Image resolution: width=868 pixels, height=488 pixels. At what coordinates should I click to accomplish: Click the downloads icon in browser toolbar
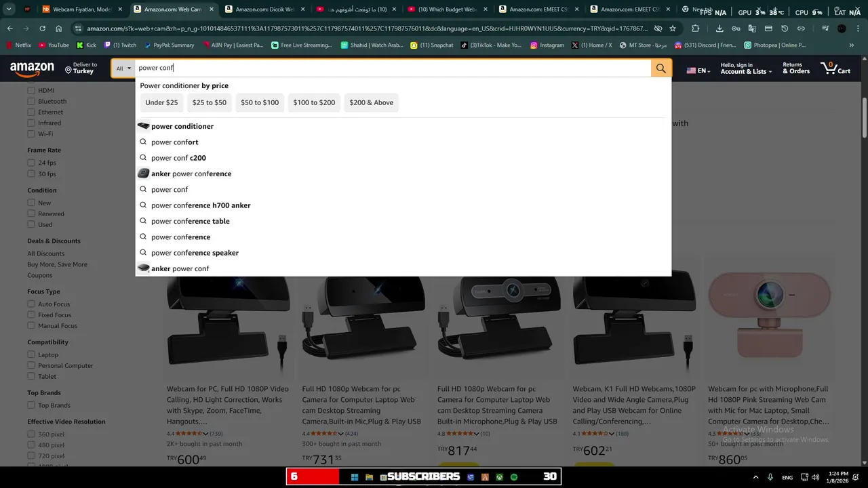click(x=719, y=28)
